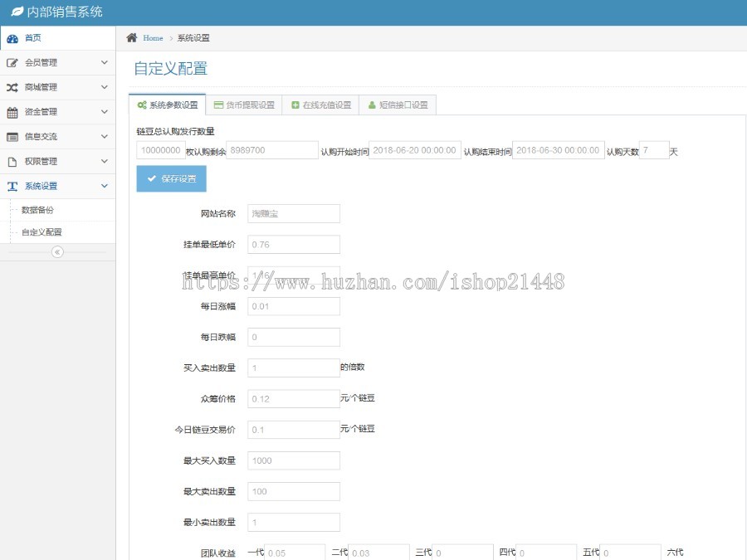Screen dimensions: 747x560
Task: Switch to the 货币提现设置 tab
Action: tap(244, 105)
